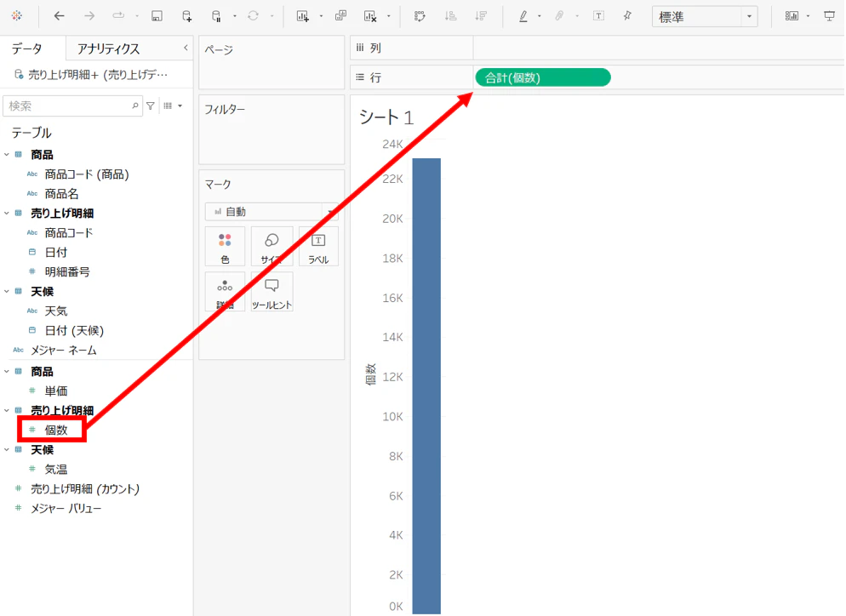Image resolution: width=846 pixels, height=616 pixels.
Task: Click the view as list grid icon
Action: 168,106
